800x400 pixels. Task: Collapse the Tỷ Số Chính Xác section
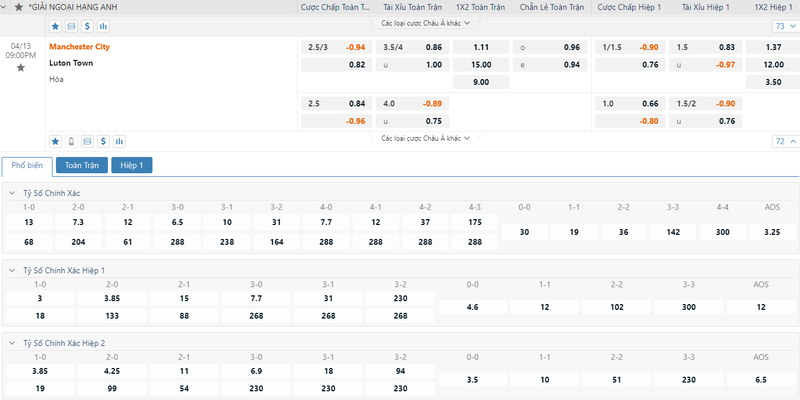pos(12,193)
